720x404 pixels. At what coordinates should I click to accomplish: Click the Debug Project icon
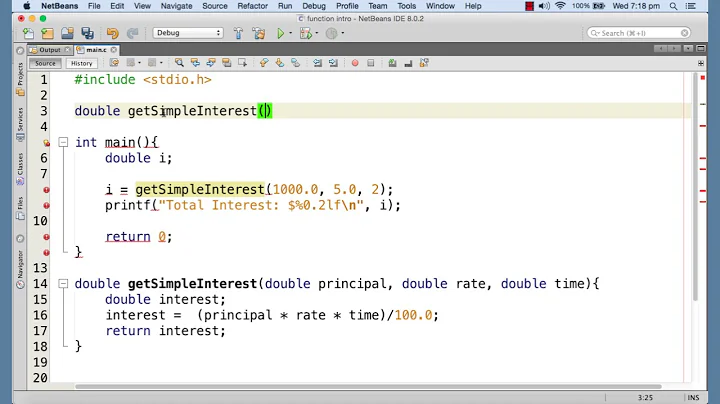[x=305, y=33]
